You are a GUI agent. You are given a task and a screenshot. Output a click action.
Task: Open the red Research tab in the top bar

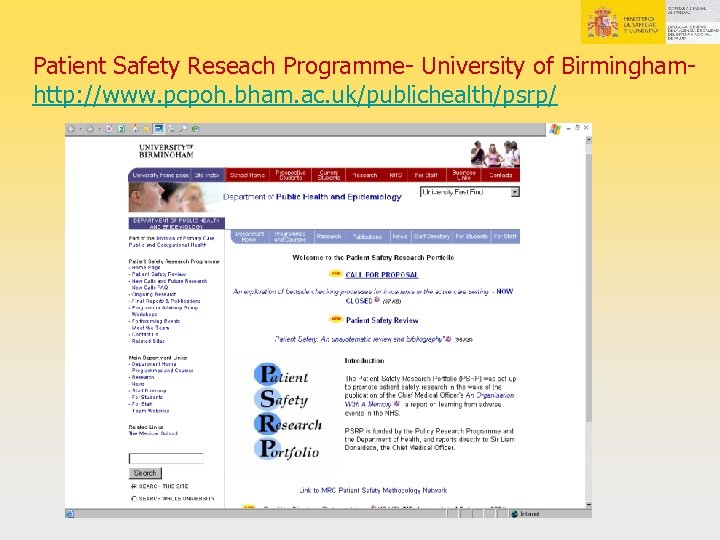click(x=365, y=175)
